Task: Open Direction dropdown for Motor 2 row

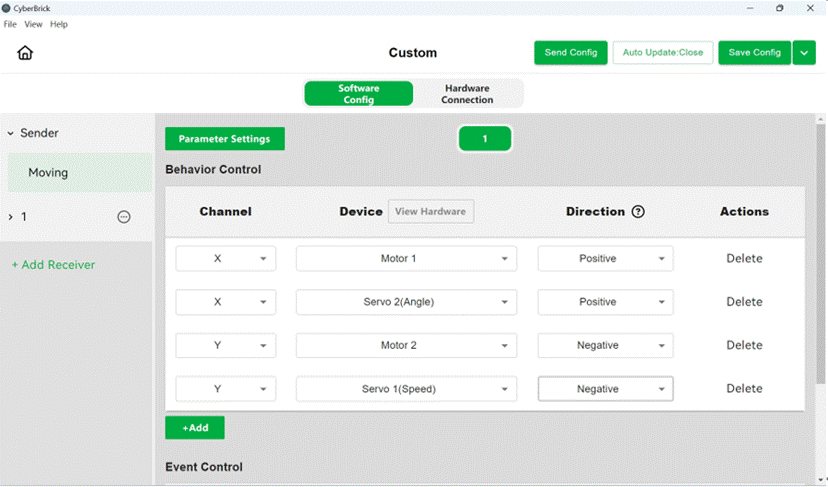Action: click(x=605, y=345)
